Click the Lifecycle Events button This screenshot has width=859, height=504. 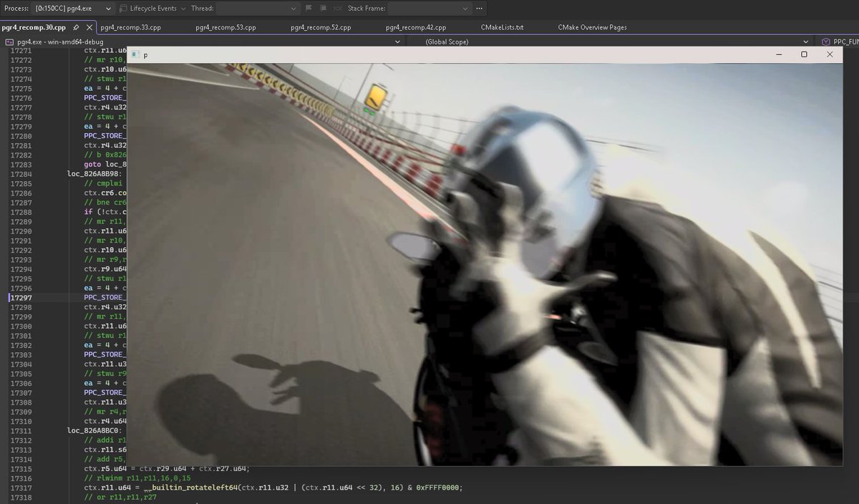(147, 9)
